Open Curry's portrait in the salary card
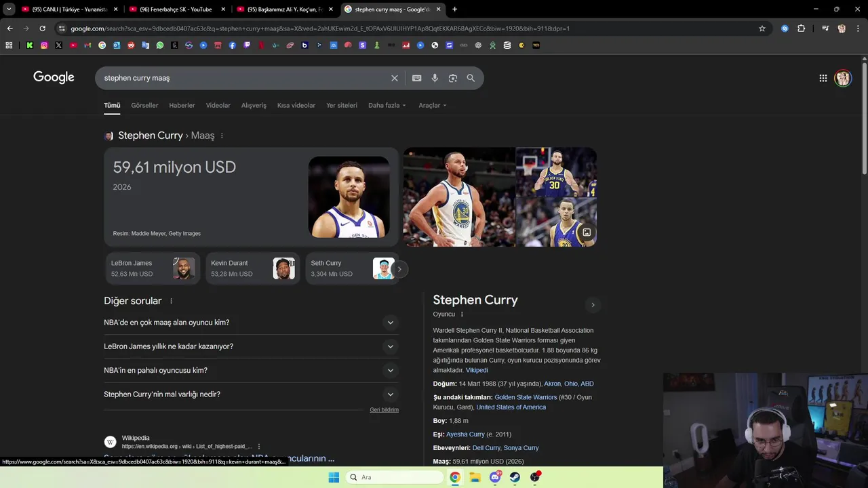Viewport: 868px width, 488px height. [x=349, y=197]
